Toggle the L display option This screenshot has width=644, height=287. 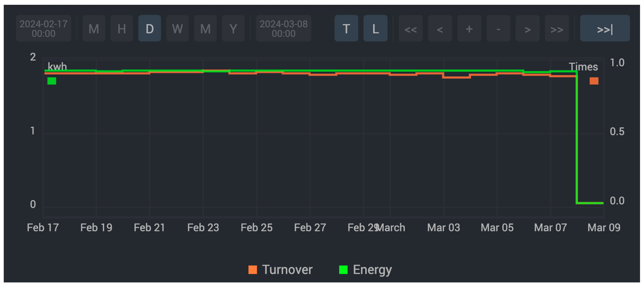click(375, 28)
